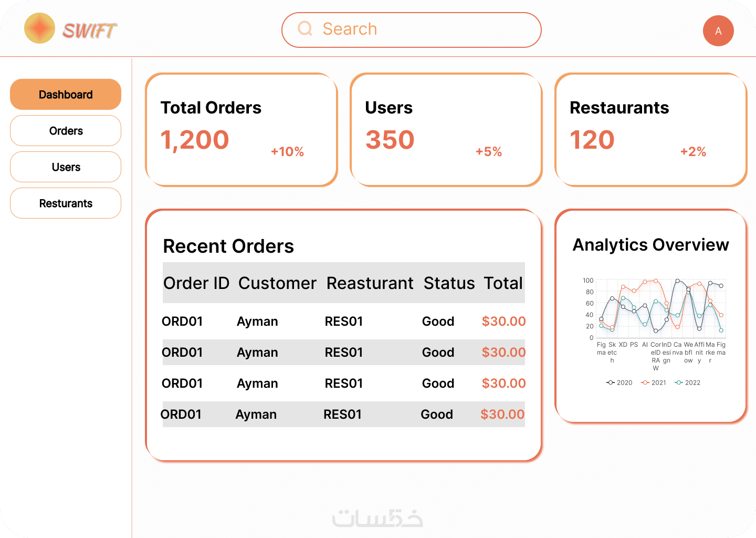The height and width of the screenshot is (538, 756).
Task: Open the Restaurants stat card showing 120
Action: [650, 130]
